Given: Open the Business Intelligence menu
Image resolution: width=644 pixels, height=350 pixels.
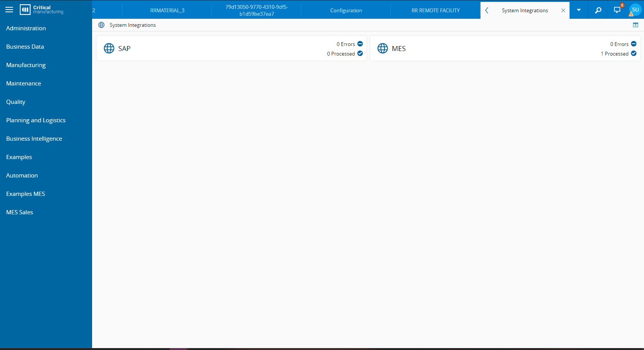Looking at the screenshot, I should (x=46, y=139).
